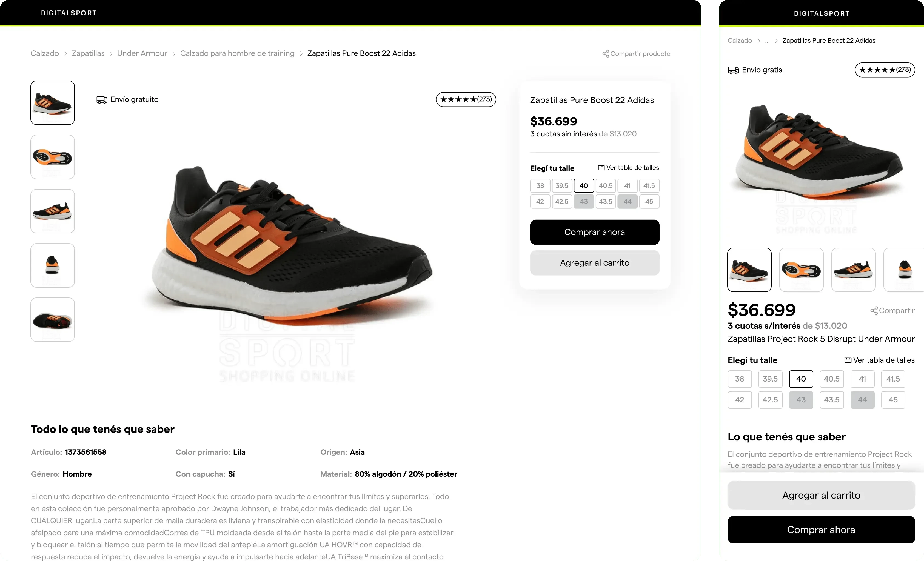The height and width of the screenshot is (561, 924).
Task: Open the mobile star rating badge (273)
Action: pyautogui.click(x=885, y=70)
